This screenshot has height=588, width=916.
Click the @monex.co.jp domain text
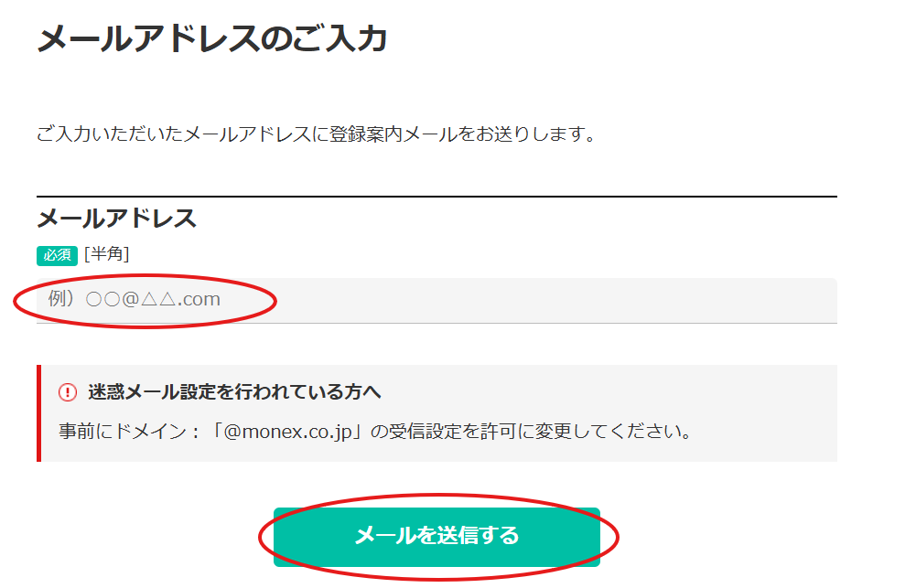point(287,430)
